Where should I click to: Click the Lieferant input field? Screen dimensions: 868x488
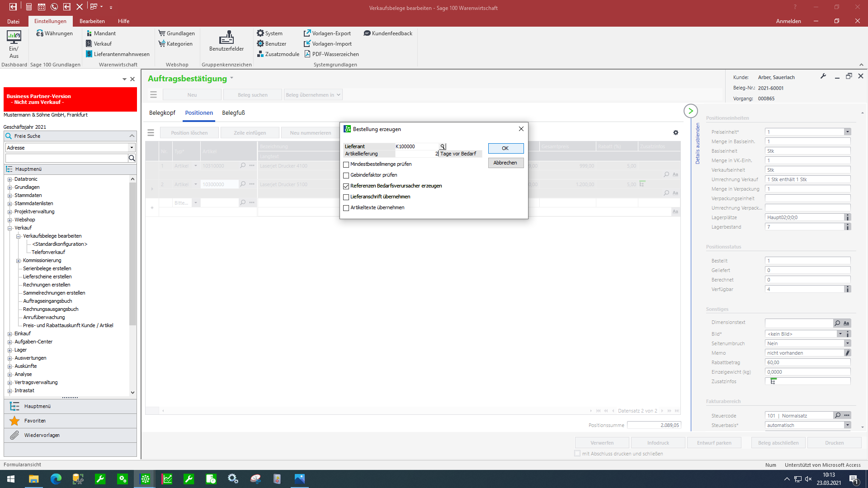click(417, 146)
